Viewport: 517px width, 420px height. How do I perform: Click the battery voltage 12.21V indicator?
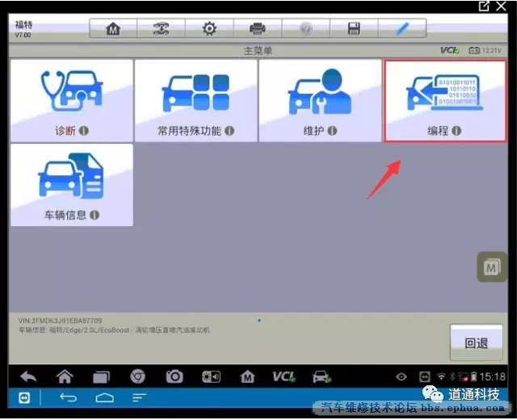(485, 50)
